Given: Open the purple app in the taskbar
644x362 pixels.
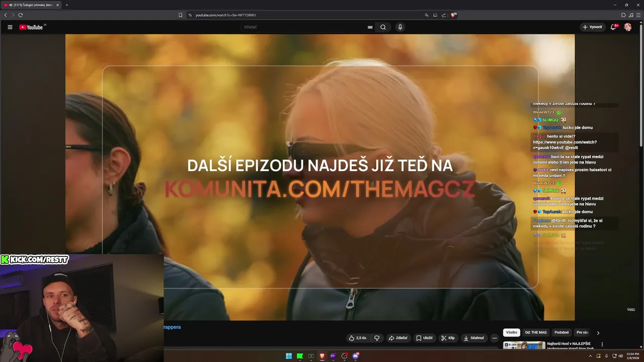Looking at the screenshot, I should 333,356.
